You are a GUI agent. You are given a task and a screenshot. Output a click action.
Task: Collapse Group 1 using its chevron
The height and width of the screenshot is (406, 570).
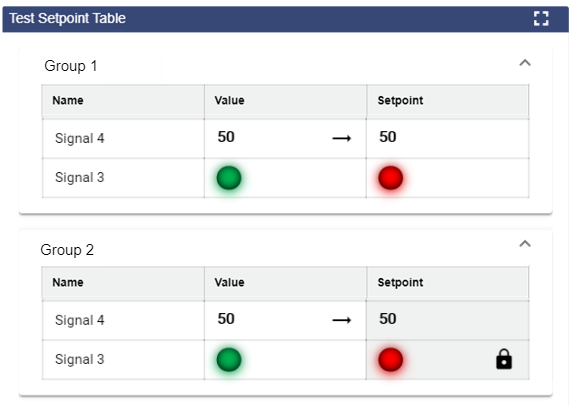click(x=525, y=63)
